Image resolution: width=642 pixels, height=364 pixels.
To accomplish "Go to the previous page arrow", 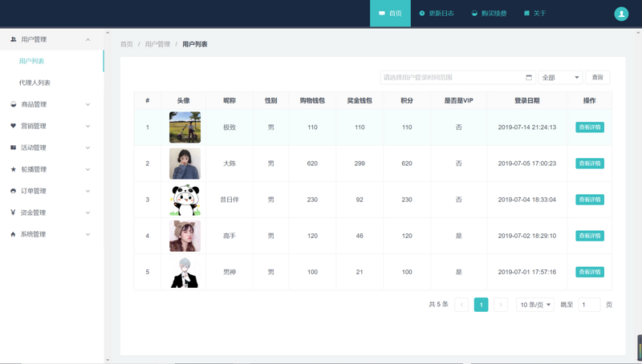I will [461, 305].
